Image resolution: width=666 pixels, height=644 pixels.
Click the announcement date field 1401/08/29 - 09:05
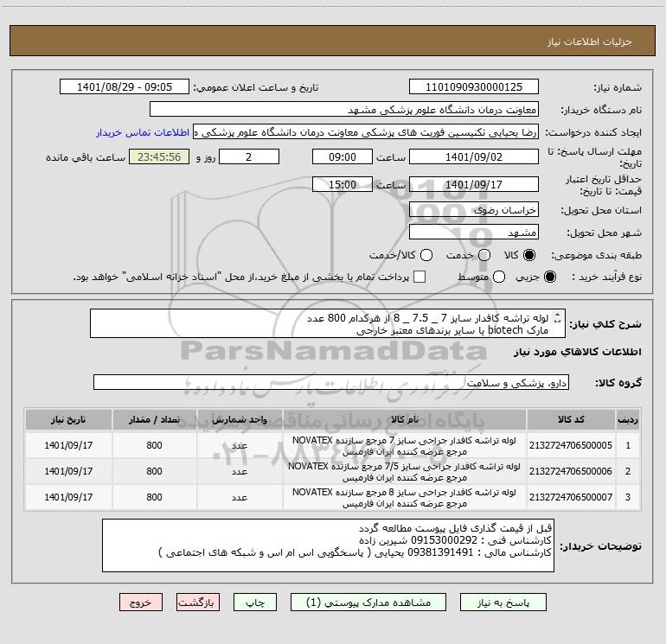(125, 87)
